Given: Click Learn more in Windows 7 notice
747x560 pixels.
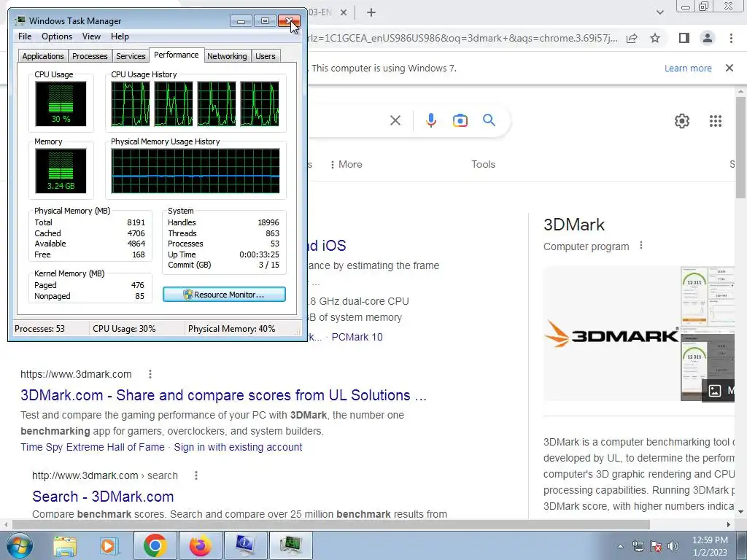Looking at the screenshot, I should (688, 68).
